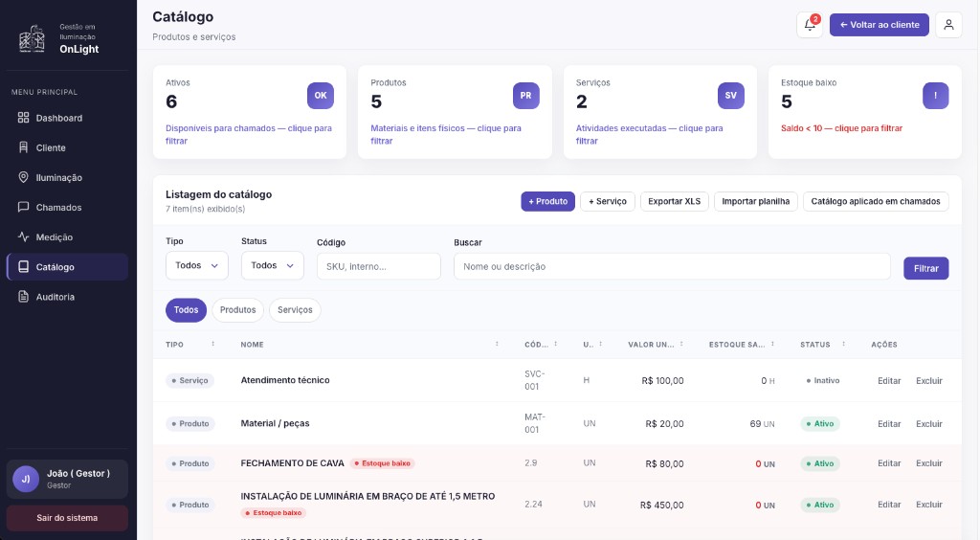Image resolution: width=980 pixels, height=540 pixels.
Task: Filter by Ativos card link text
Action: click(249, 134)
